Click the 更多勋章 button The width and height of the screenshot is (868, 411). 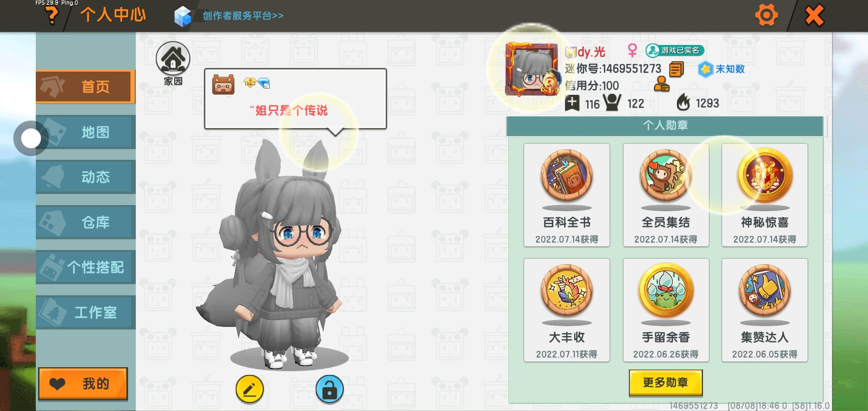[x=665, y=382]
